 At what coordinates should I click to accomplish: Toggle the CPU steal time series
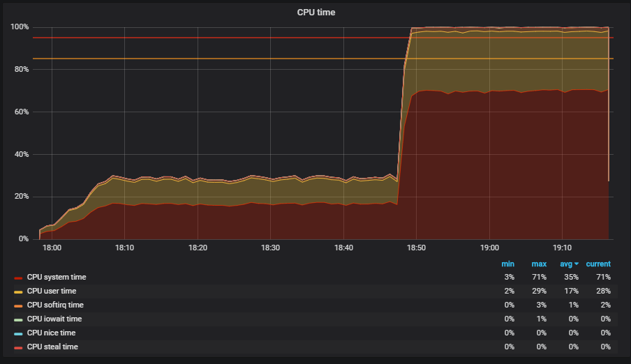click(x=52, y=347)
